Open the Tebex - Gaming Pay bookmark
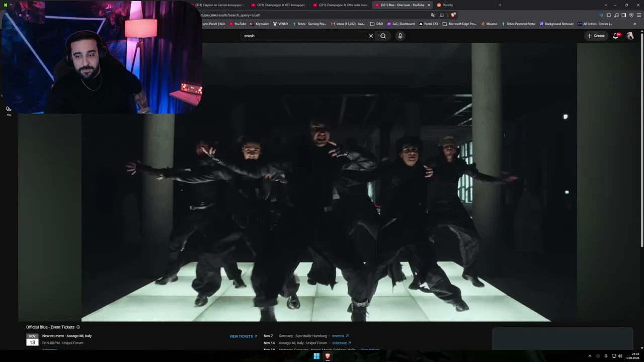The image size is (644, 362). [x=309, y=24]
